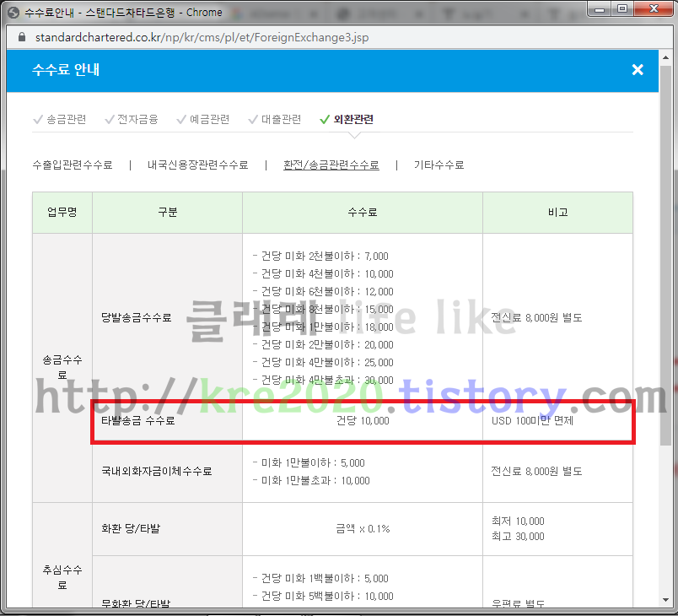This screenshot has height=616, width=678.
Task: Click the 수수료 column header
Action: [x=363, y=213]
